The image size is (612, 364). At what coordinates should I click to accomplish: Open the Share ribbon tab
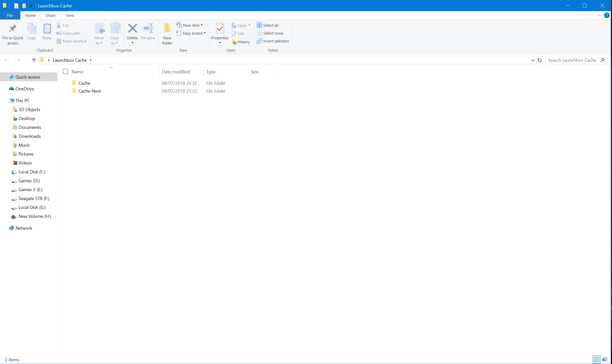click(x=50, y=15)
